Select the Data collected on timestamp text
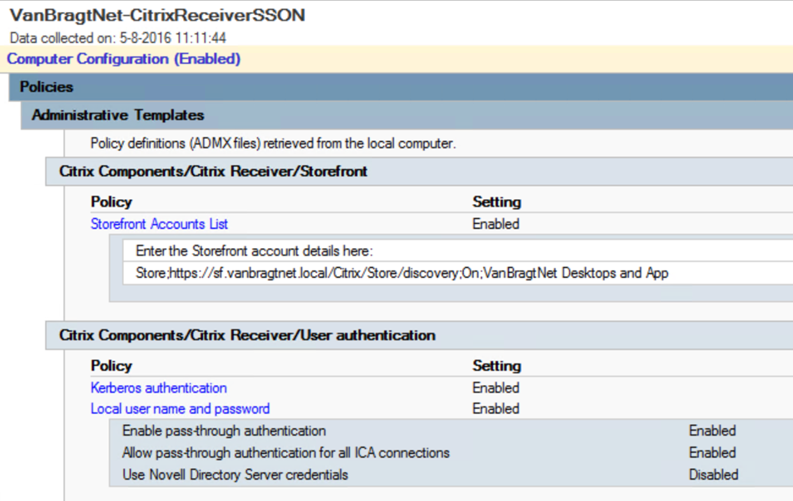Screen dimensions: 793x501 tap(118, 38)
